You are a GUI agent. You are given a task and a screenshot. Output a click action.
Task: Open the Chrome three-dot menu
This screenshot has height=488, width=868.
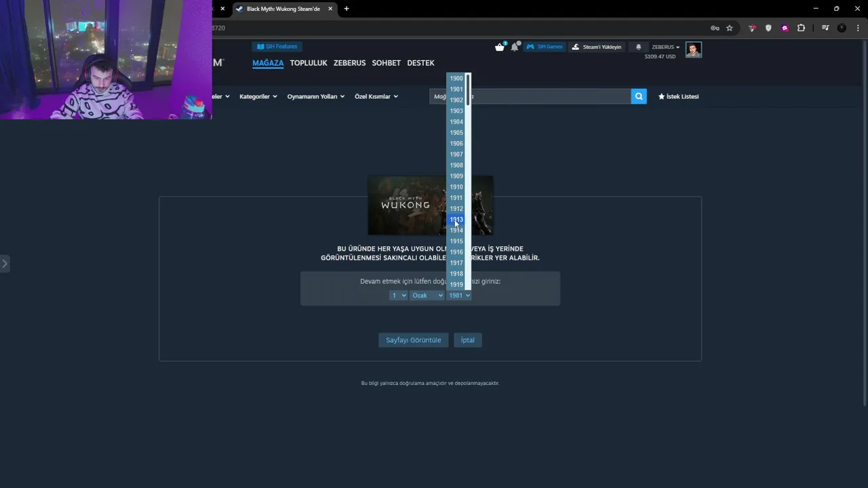click(858, 28)
